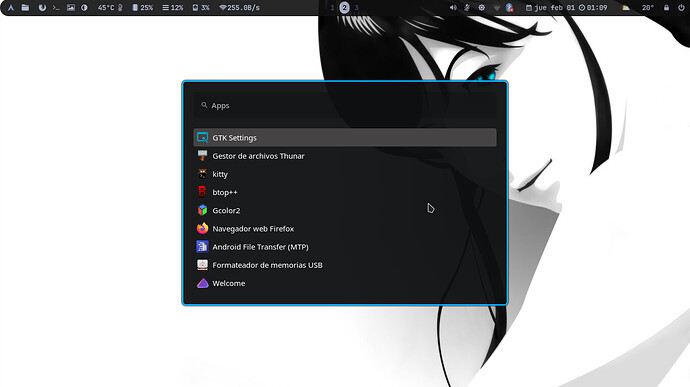Click the Bluetooth tray icon

[509, 7]
